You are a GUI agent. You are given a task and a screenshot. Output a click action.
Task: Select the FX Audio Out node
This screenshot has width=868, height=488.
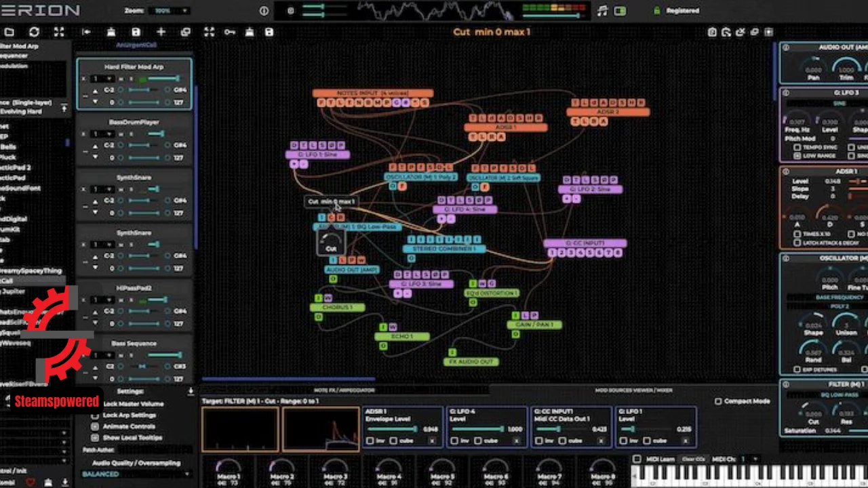(x=472, y=362)
